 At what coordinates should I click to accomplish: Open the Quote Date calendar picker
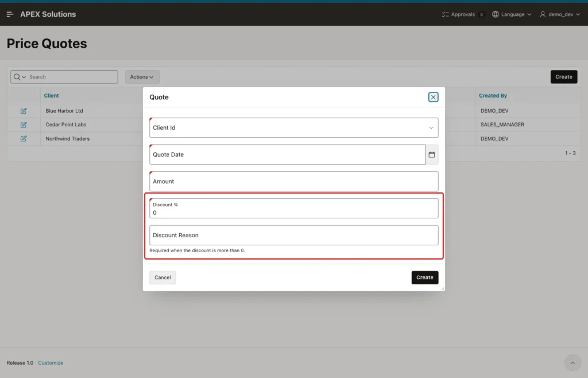[x=432, y=155]
